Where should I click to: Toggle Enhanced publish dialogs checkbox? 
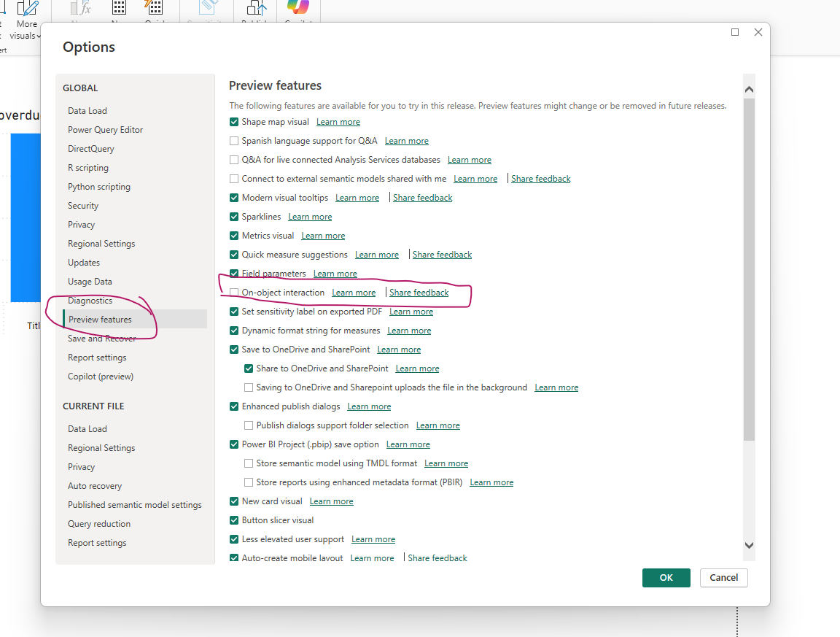point(234,406)
